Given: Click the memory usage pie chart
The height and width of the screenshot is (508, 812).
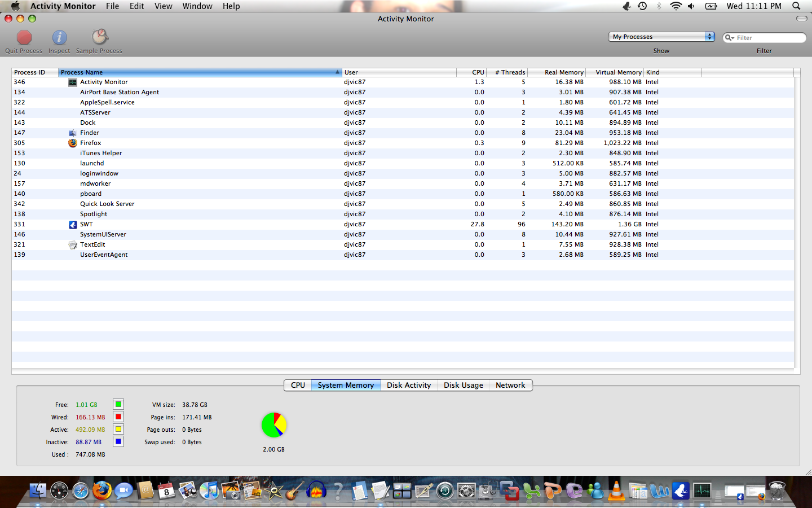Looking at the screenshot, I should 274,425.
